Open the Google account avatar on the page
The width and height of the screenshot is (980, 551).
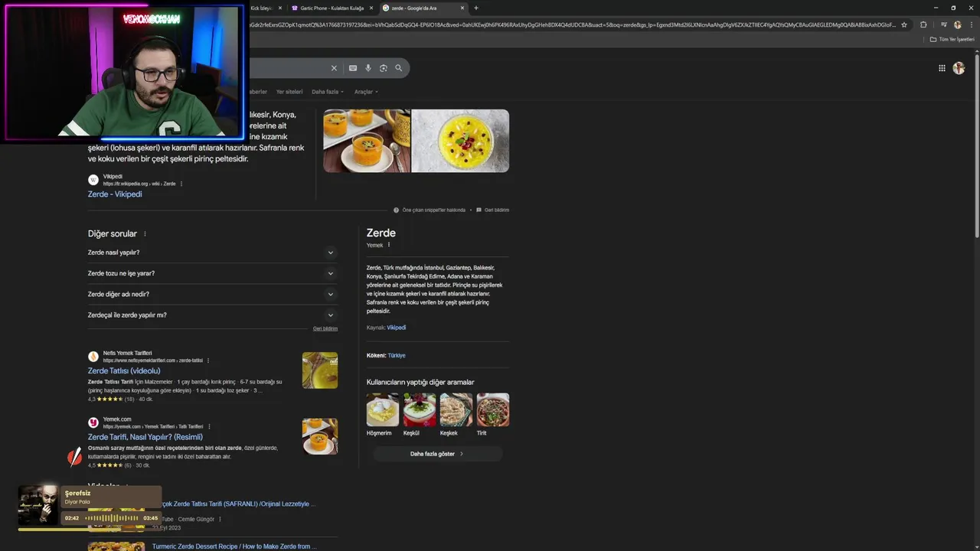pyautogui.click(x=959, y=68)
